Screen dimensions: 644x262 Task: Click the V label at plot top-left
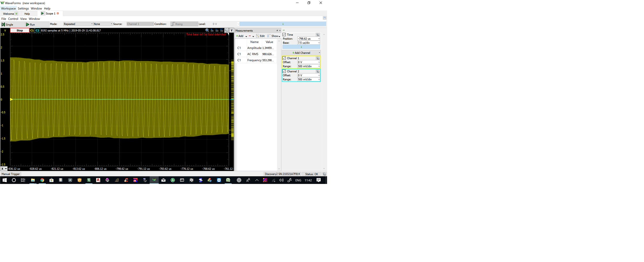click(x=5, y=30)
